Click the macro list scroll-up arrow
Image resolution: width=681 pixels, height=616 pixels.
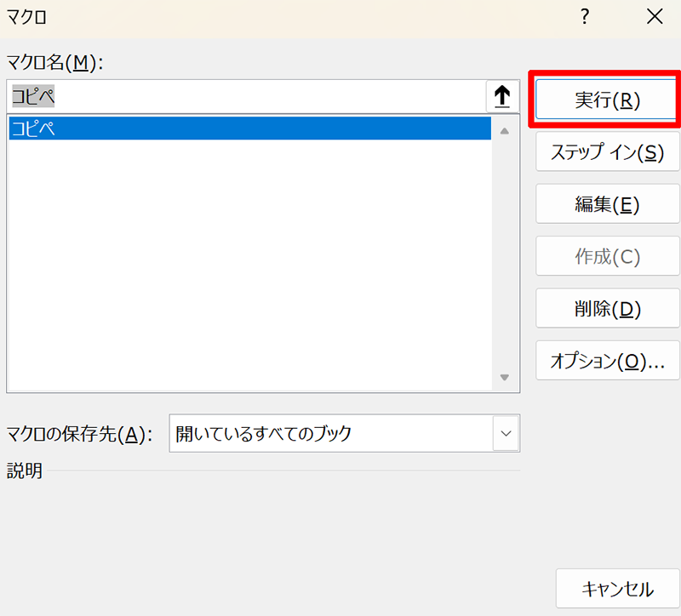[504, 131]
